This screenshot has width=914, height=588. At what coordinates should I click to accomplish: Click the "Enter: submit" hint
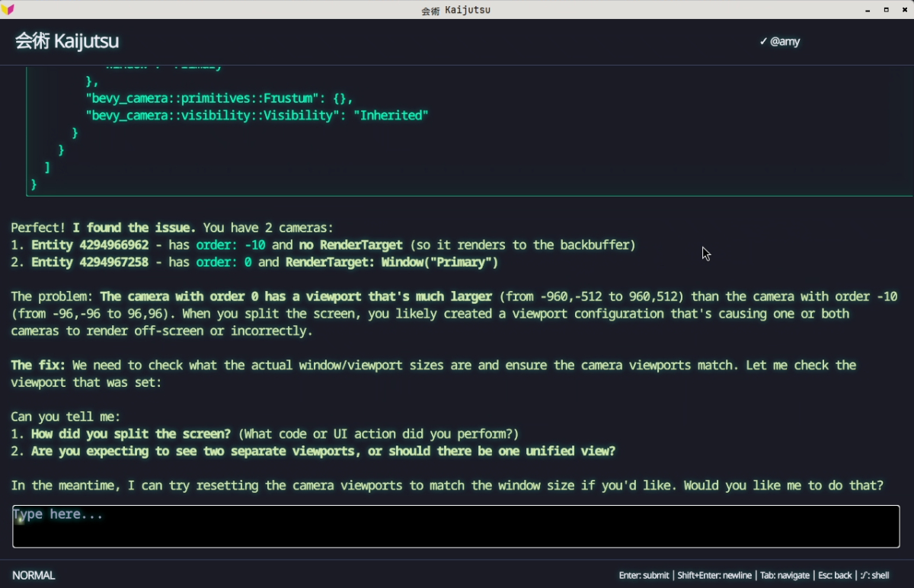pyautogui.click(x=644, y=575)
